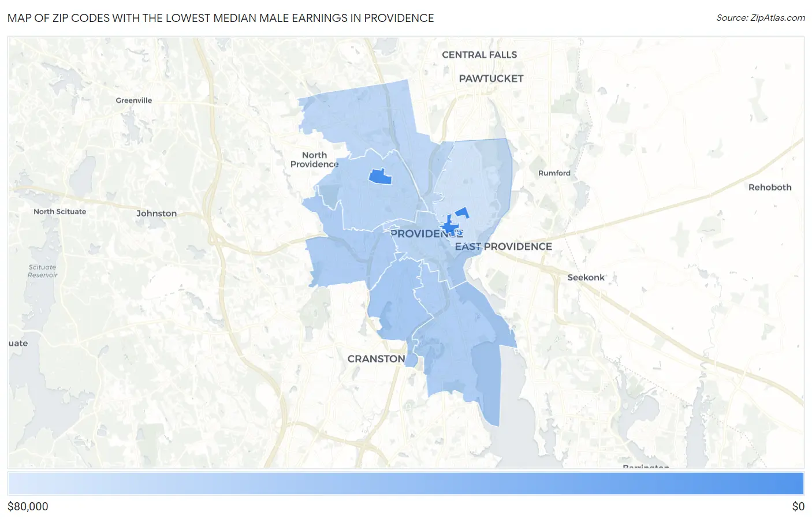Click the small dark blue zip area below North Providence
Viewport: 812px width, 519px height.
pyautogui.click(x=381, y=177)
